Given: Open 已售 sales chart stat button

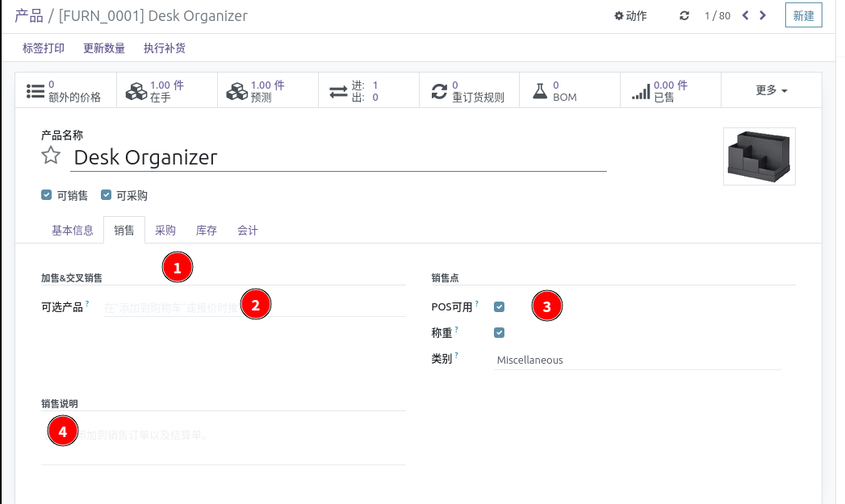Looking at the screenshot, I should point(671,90).
